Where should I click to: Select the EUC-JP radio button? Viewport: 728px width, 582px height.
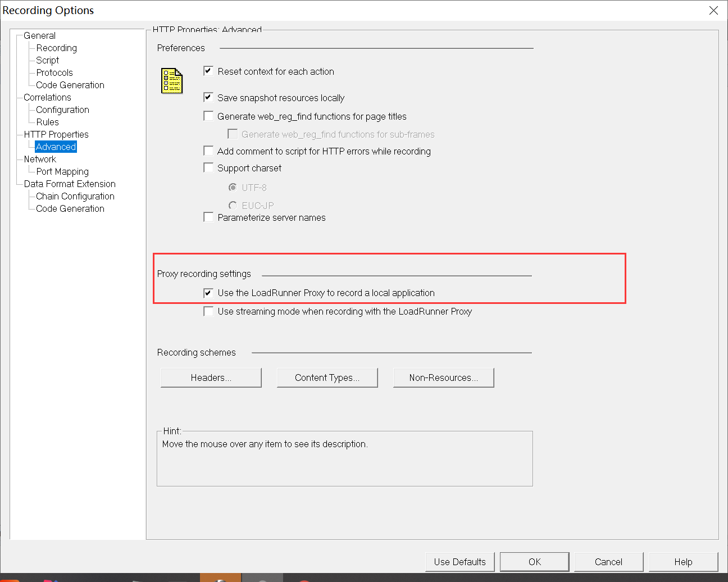coord(233,205)
